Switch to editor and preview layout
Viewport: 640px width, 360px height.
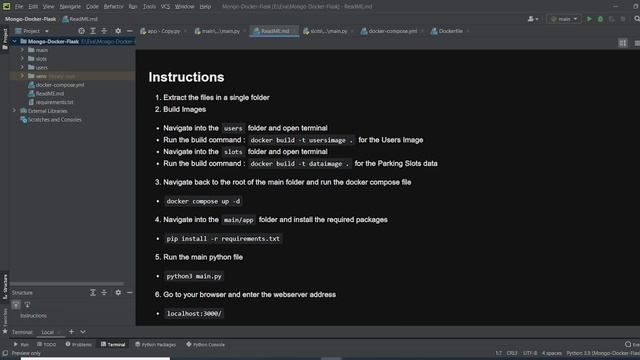click(x=622, y=43)
